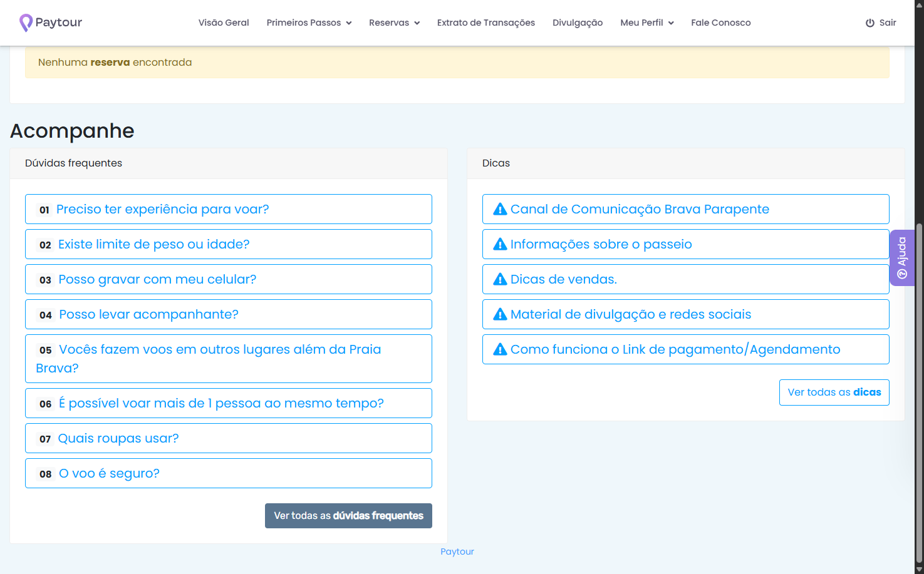This screenshot has width=924, height=574.
Task: Expand question 08 O voo é seguro
Action: tap(229, 473)
